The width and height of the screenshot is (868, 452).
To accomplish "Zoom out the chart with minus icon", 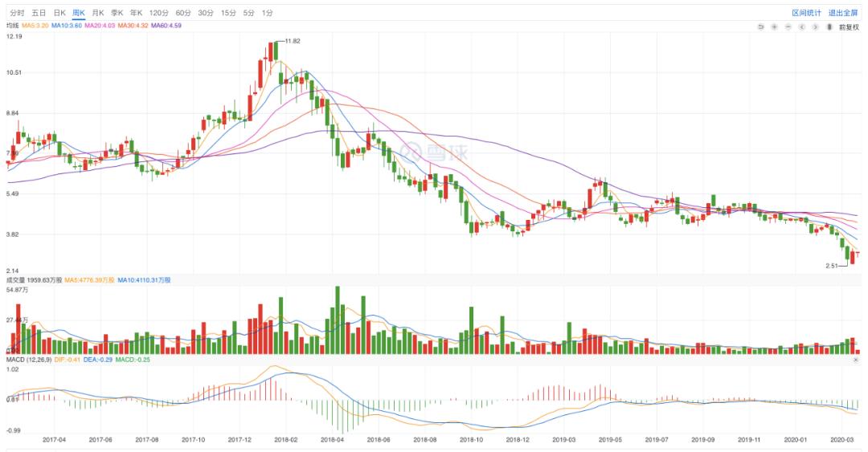I will (788, 26).
